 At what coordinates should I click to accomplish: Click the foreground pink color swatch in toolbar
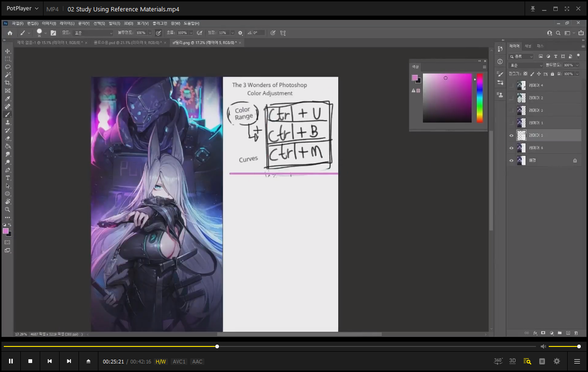[6, 231]
